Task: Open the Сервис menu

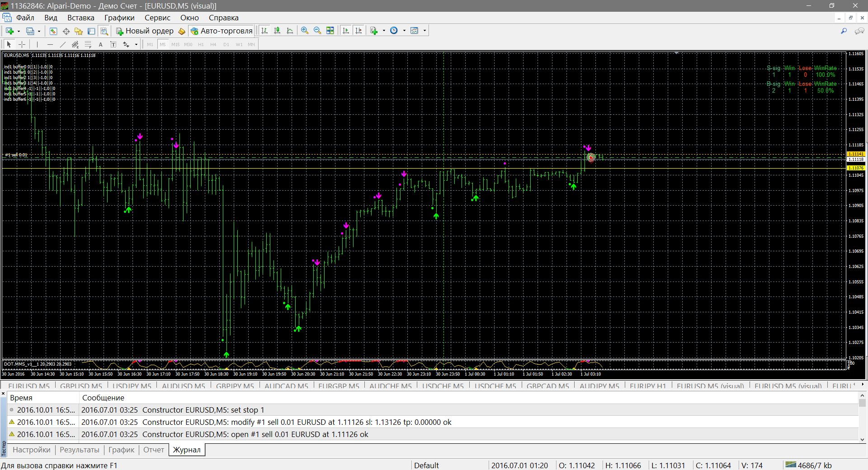Action: (157, 18)
